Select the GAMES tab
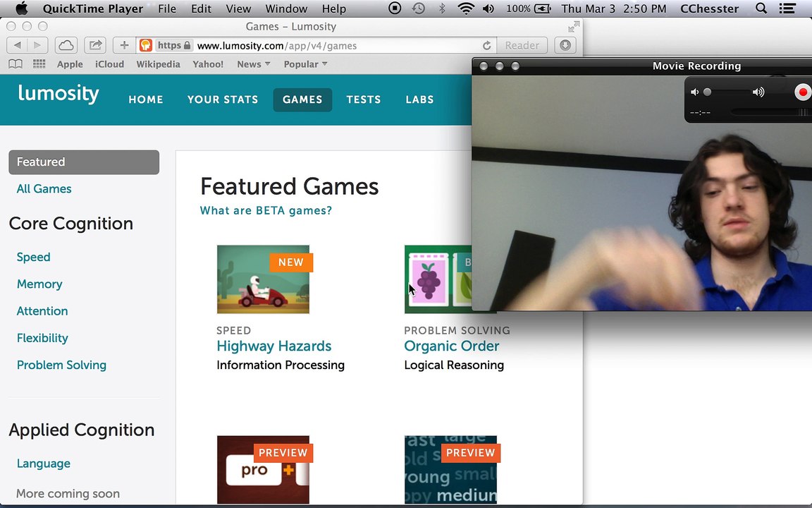Image resolution: width=812 pixels, height=508 pixels. (302, 99)
